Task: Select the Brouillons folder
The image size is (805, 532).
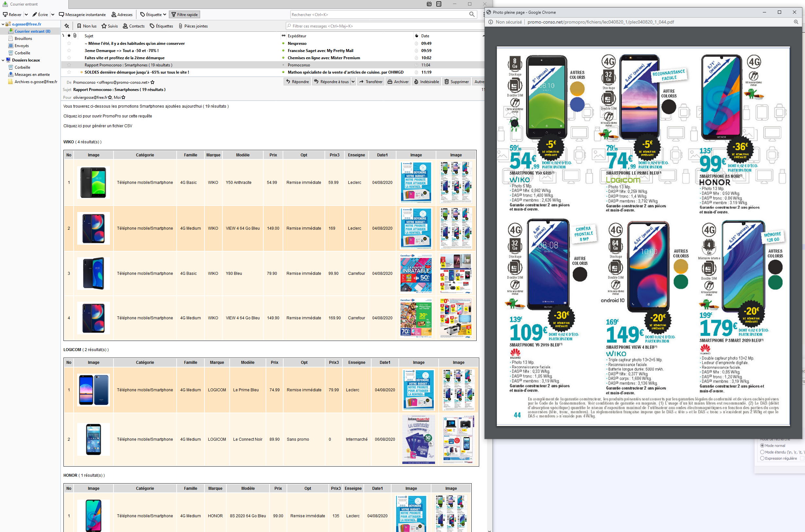Action: tap(23, 39)
